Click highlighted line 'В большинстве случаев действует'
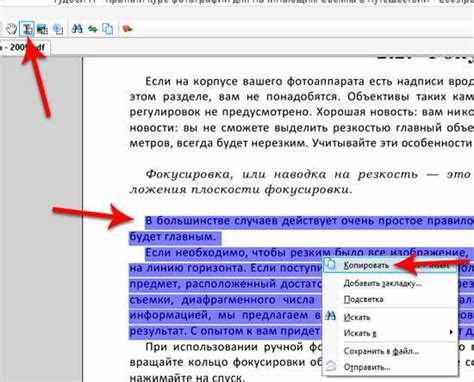 tap(309, 221)
